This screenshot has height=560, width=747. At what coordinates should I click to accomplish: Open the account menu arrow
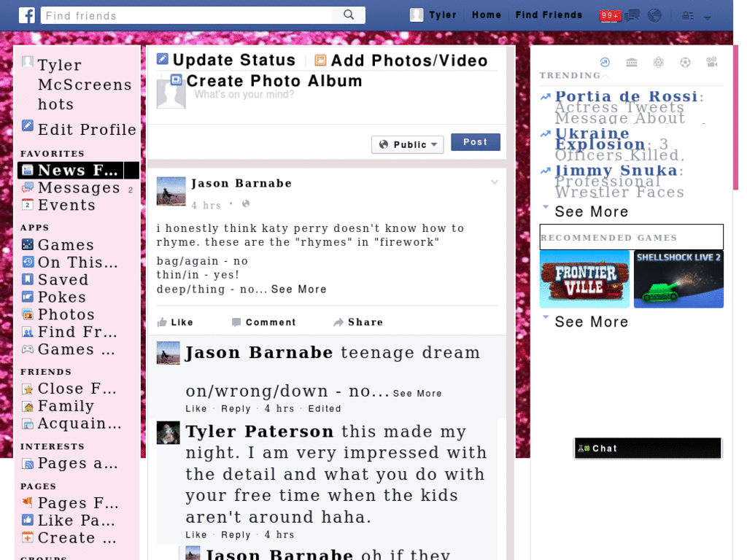pos(708,17)
